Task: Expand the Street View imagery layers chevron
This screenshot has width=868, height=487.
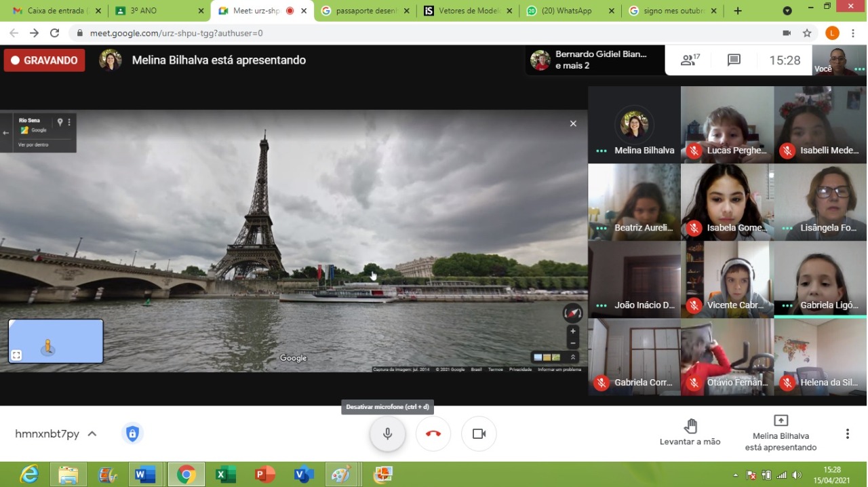Action: (x=573, y=357)
